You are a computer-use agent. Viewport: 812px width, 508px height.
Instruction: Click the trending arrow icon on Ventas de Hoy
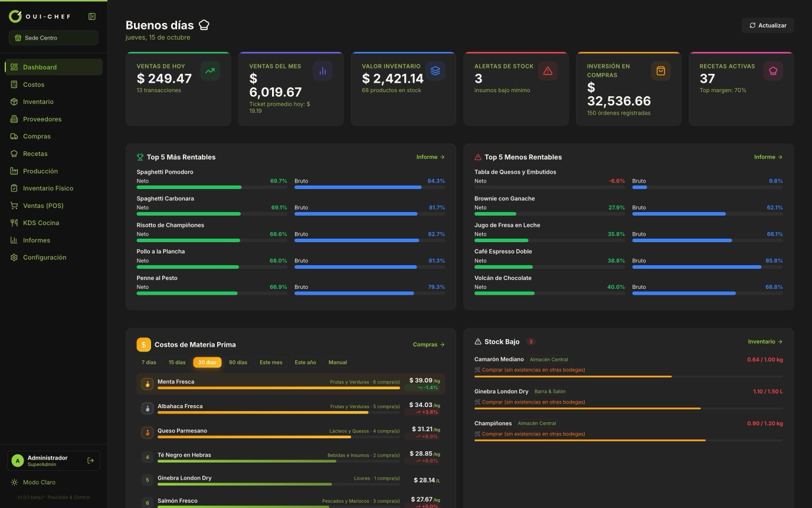(210, 71)
